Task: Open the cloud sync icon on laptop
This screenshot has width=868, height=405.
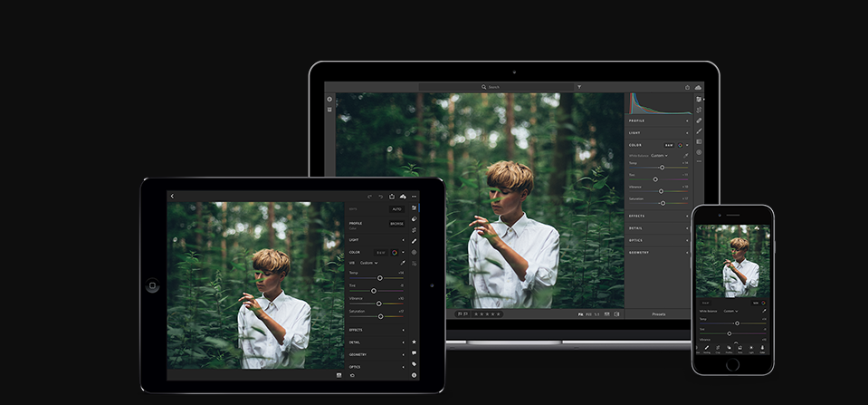Action: [x=699, y=87]
